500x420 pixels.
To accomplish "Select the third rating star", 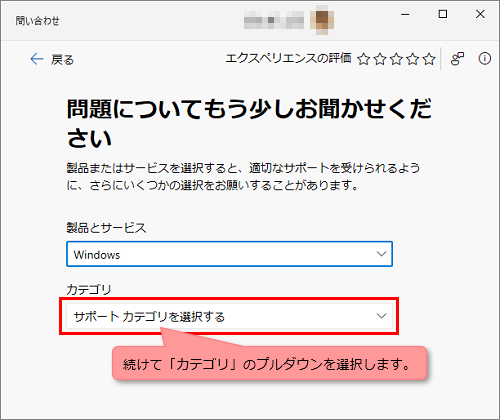I will pos(396,59).
